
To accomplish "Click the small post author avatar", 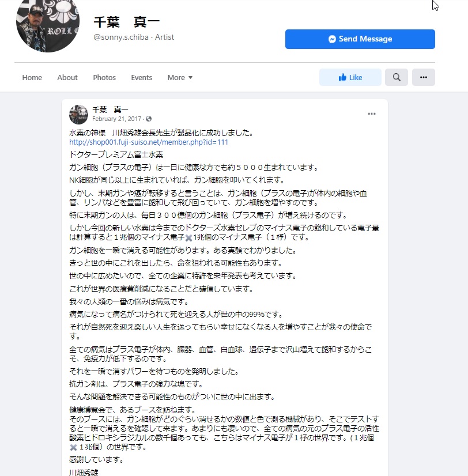I will pyautogui.click(x=78, y=115).
